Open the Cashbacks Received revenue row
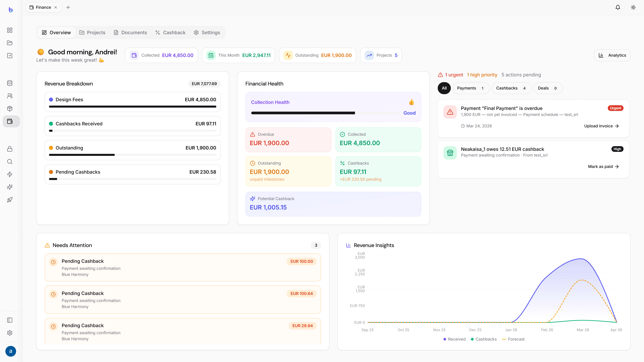This screenshot has width=644, height=362. (132, 126)
